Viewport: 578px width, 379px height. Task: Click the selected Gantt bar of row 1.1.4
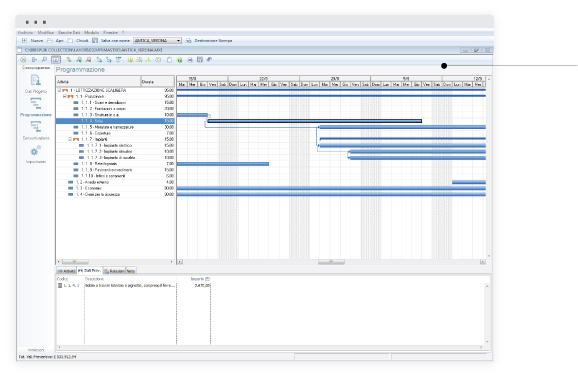click(x=315, y=121)
